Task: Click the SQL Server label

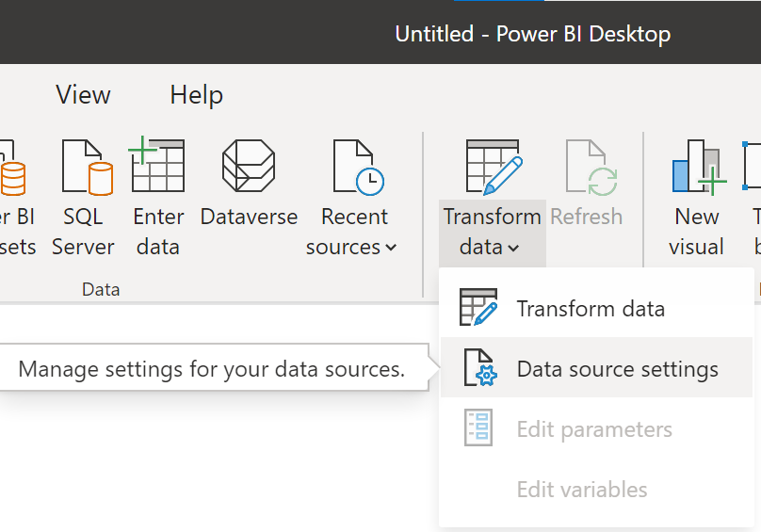Action: click(x=83, y=231)
